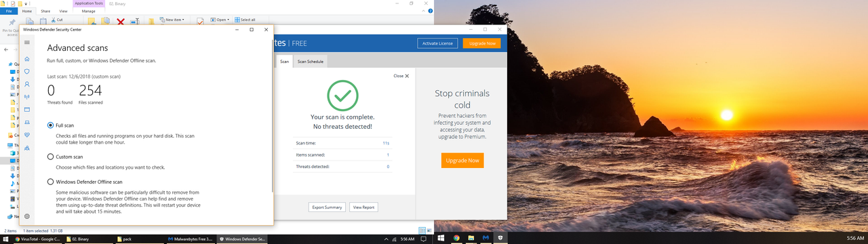Select Scan tab in Malwarebytes
Image resolution: width=868 pixels, height=244 pixels.
pos(284,61)
